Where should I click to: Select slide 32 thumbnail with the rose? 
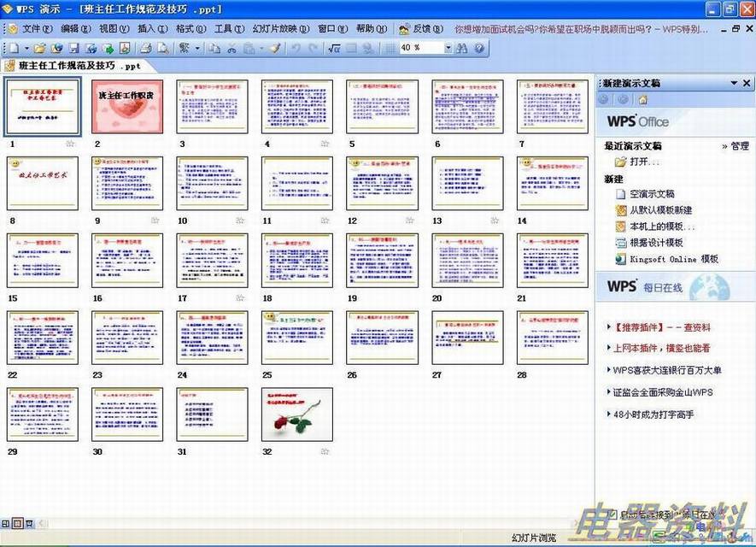[x=297, y=414]
